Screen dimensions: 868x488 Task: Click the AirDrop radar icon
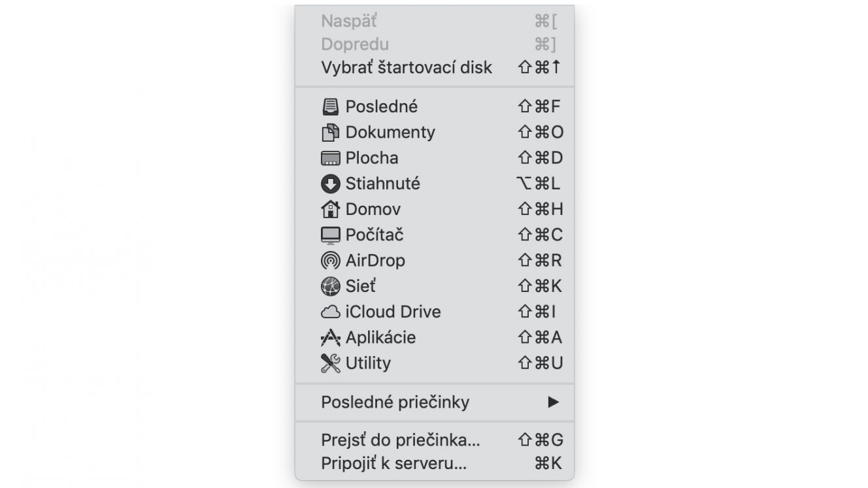tap(331, 261)
